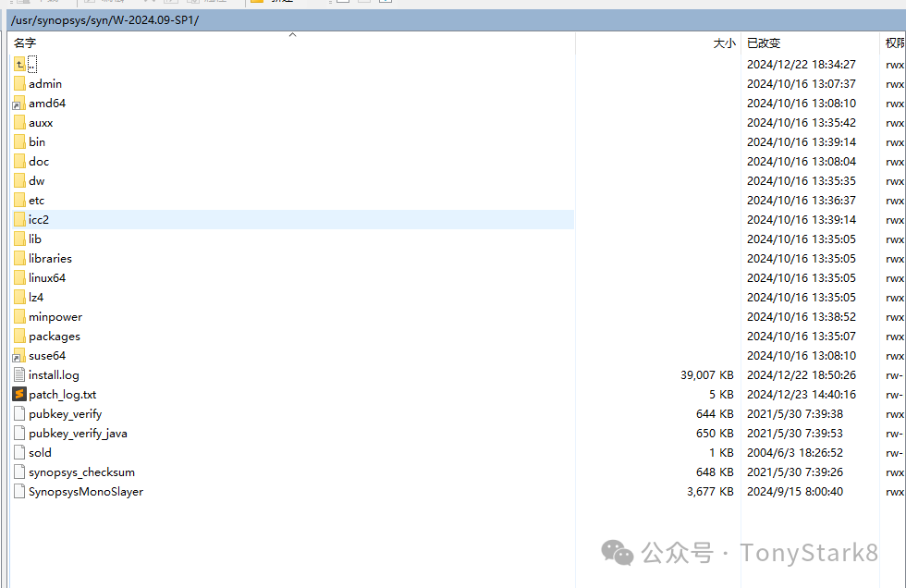Click the admin date 2024/10/16 13:07:37
906x588 pixels.
(x=802, y=84)
